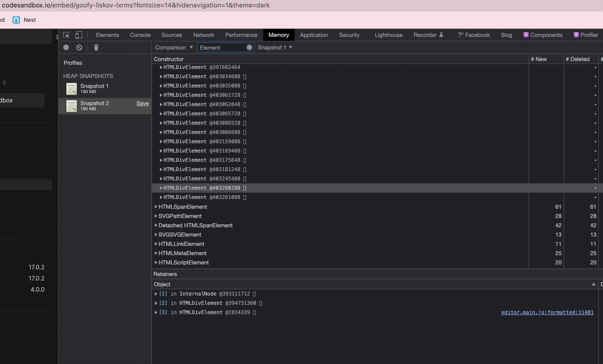
Task: Clear the Element class filter field
Action: (x=249, y=47)
